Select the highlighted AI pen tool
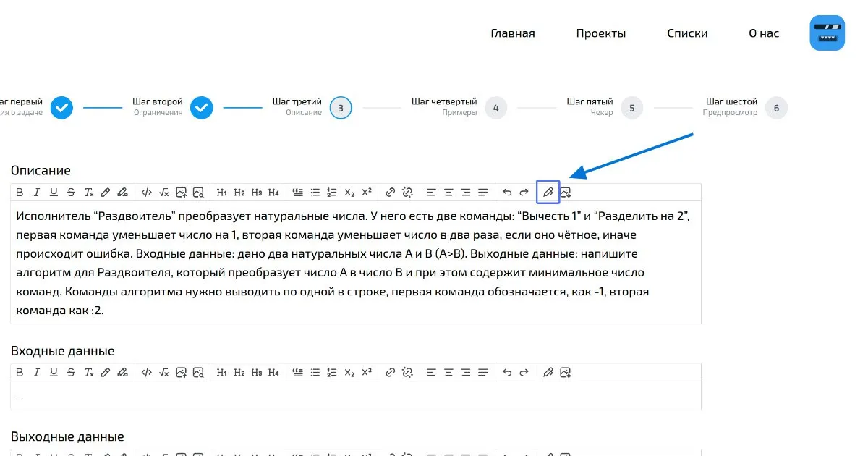This screenshot has height=456, width=868. [548, 192]
